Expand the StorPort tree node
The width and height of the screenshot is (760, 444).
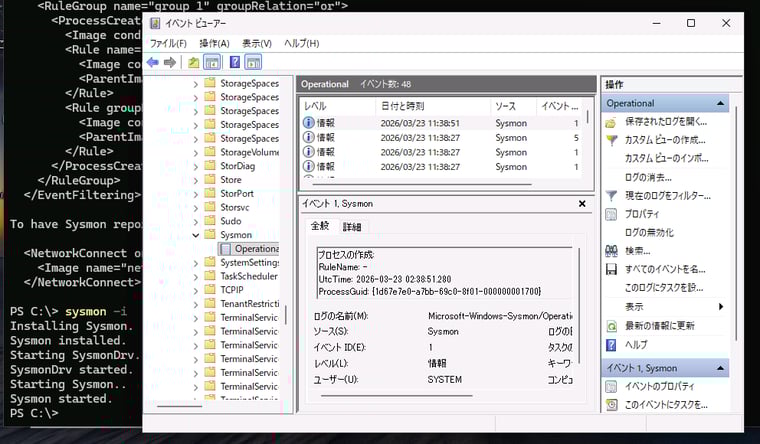pyautogui.click(x=196, y=194)
